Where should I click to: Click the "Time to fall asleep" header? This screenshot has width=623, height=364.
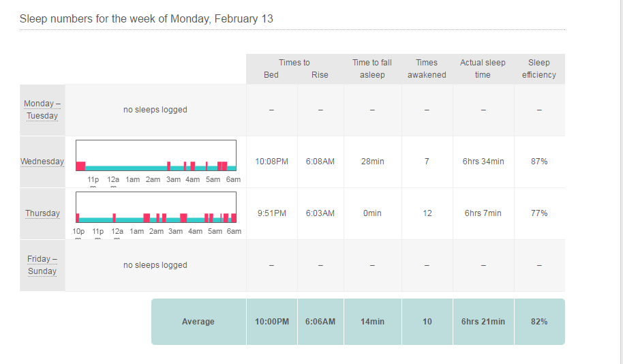coord(372,69)
